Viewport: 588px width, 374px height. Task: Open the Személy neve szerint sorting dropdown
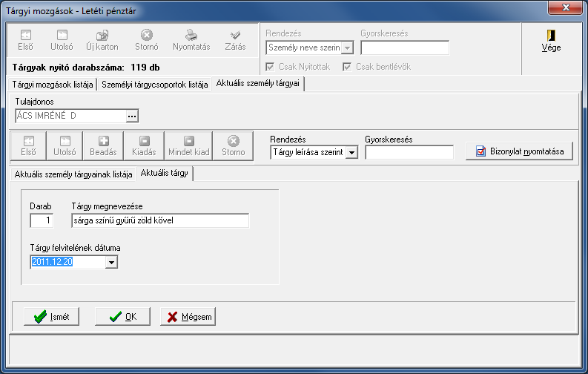[348, 47]
